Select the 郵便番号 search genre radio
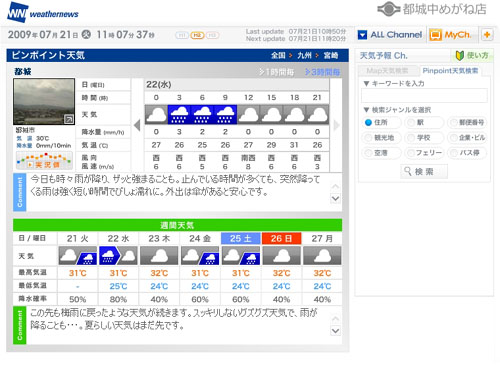Viewport: 500px width, 375px height. click(x=453, y=122)
